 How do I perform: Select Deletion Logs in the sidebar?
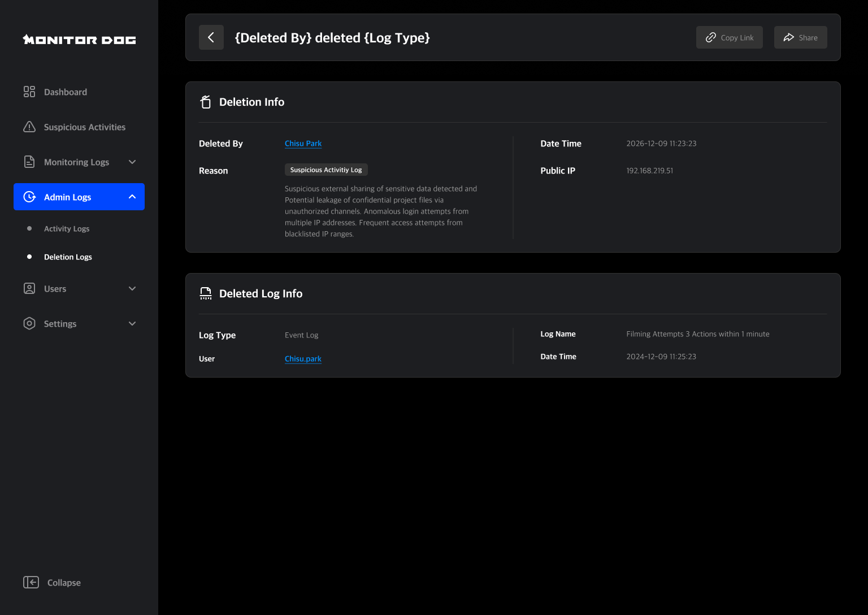pos(68,257)
